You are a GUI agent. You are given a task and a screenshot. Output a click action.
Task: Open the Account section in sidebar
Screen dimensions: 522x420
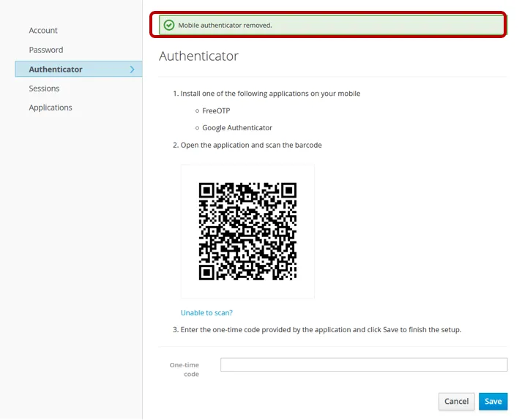click(43, 30)
